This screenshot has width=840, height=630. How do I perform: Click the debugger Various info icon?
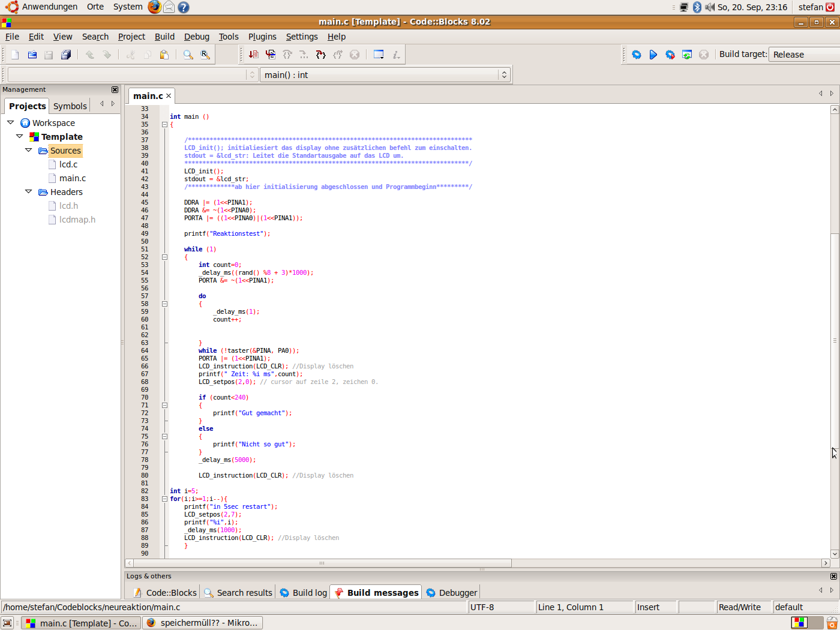click(396, 55)
